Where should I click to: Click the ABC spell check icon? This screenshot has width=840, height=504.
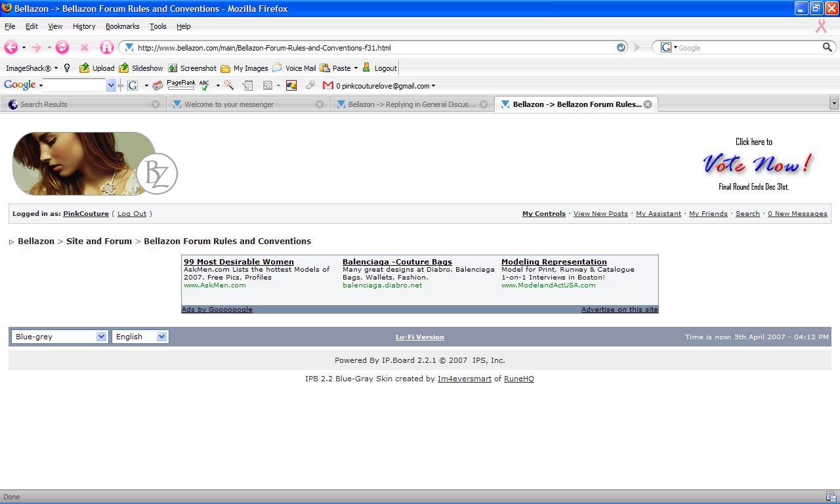pyautogui.click(x=205, y=85)
